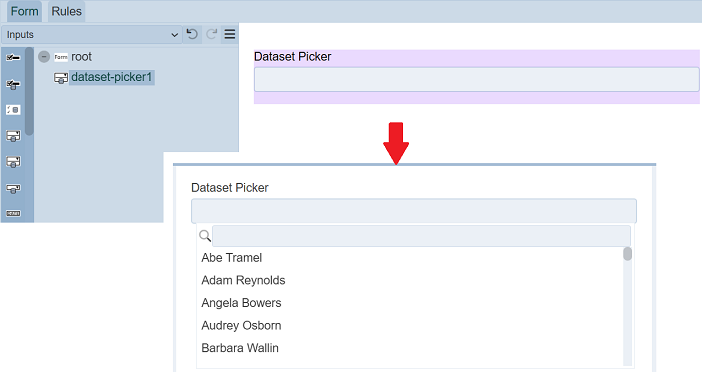702x372 pixels.
Task: Click the preview Dataset Picker combo box
Action: [414, 211]
